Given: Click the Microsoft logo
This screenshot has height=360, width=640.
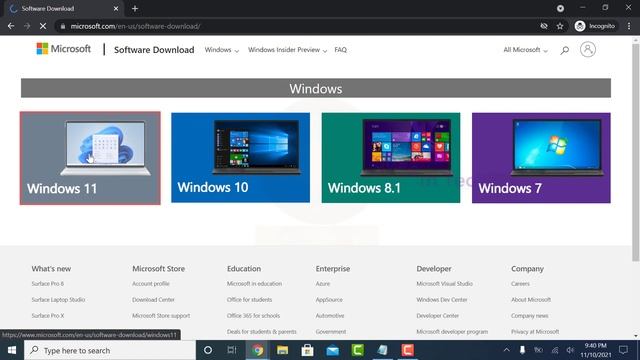Looking at the screenshot, I should click(64, 49).
